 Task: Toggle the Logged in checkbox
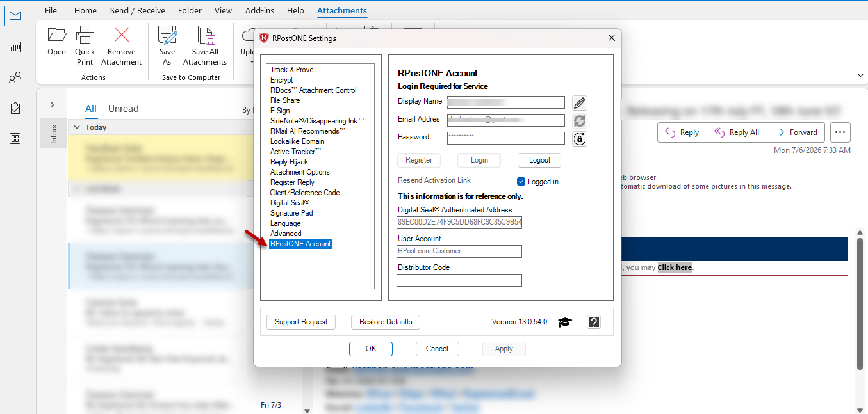pyautogui.click(x=521, y=182)
